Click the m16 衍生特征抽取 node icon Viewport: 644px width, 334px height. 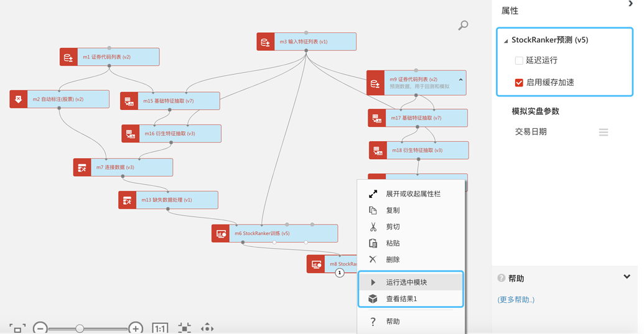click(x=131, y=134)
